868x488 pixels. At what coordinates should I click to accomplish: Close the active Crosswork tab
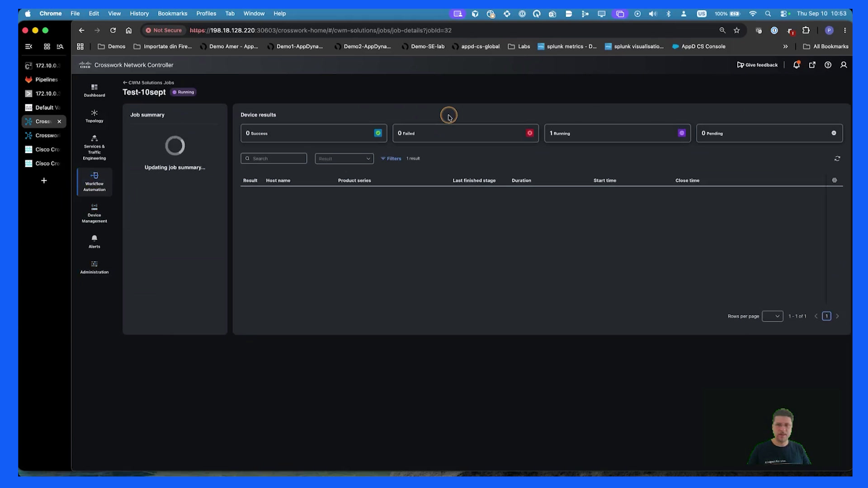(59, 122)
